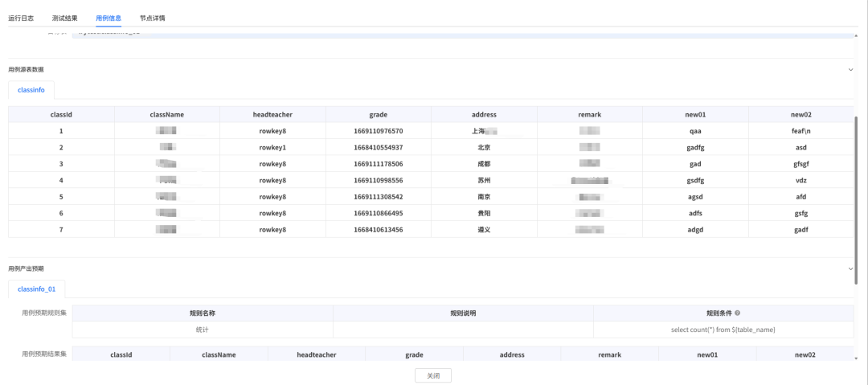The image size is (868, 385).
Task: Click the 用例预期规则集 label
Action: point(44,313)
